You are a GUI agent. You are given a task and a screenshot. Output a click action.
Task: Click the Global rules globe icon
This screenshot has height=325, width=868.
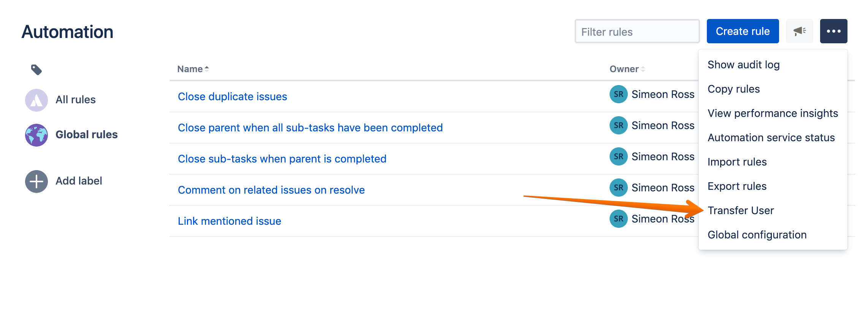pos(36,135)
